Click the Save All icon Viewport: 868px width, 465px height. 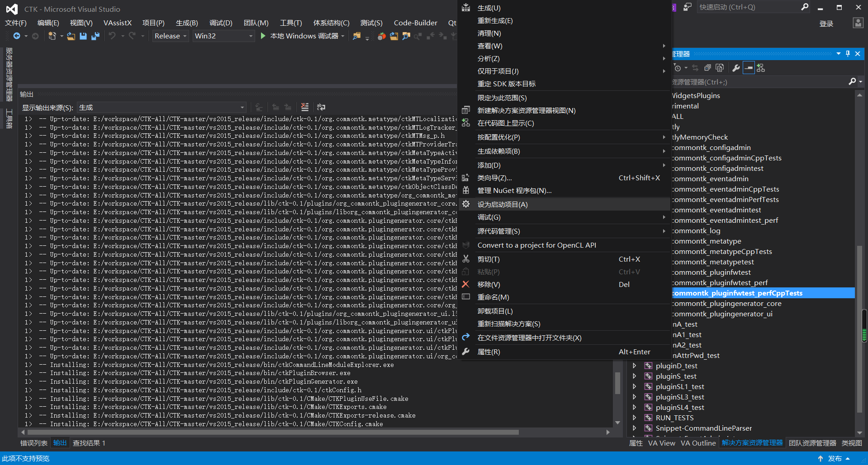pos(95,36)
